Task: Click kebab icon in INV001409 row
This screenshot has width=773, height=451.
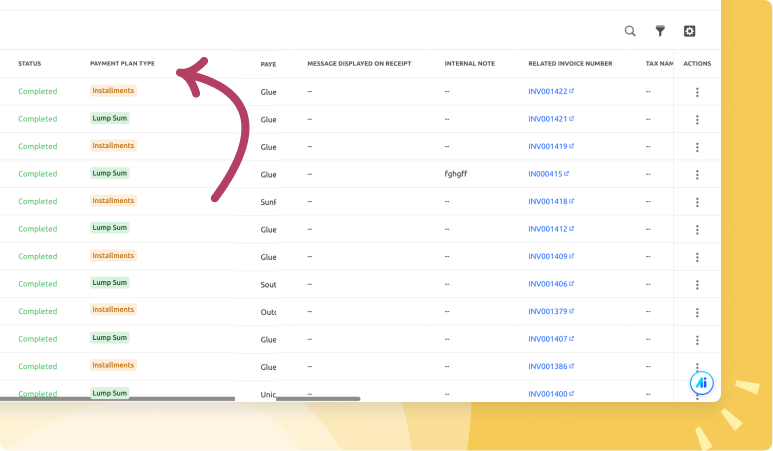Action: click(697, 257)
